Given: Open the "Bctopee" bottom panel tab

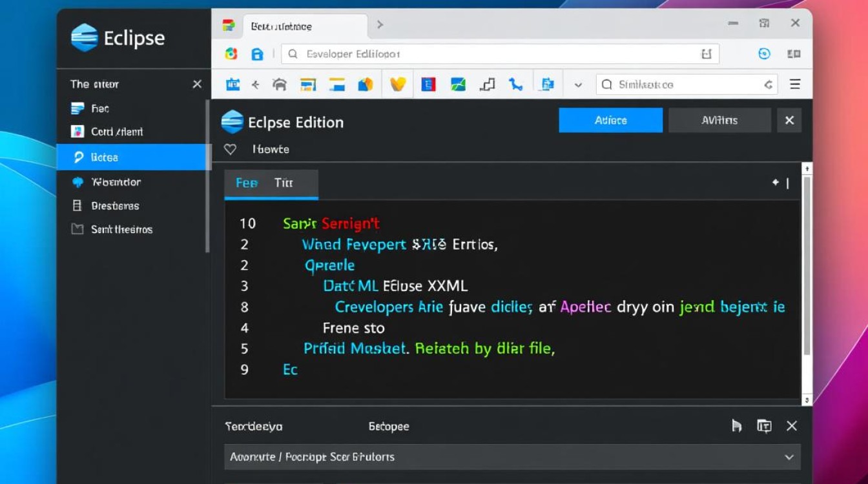Looking at the screenshot, I should pos(389,427).
